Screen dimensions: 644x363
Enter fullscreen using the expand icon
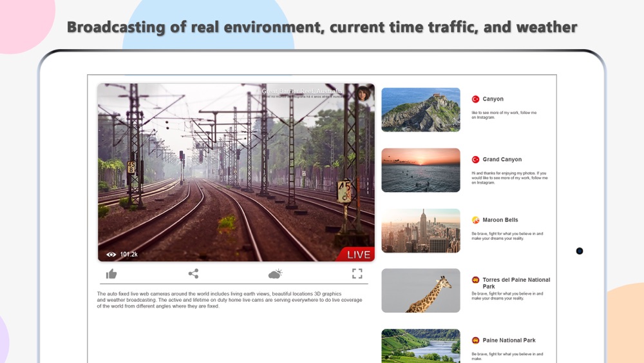tap(357, 273)
